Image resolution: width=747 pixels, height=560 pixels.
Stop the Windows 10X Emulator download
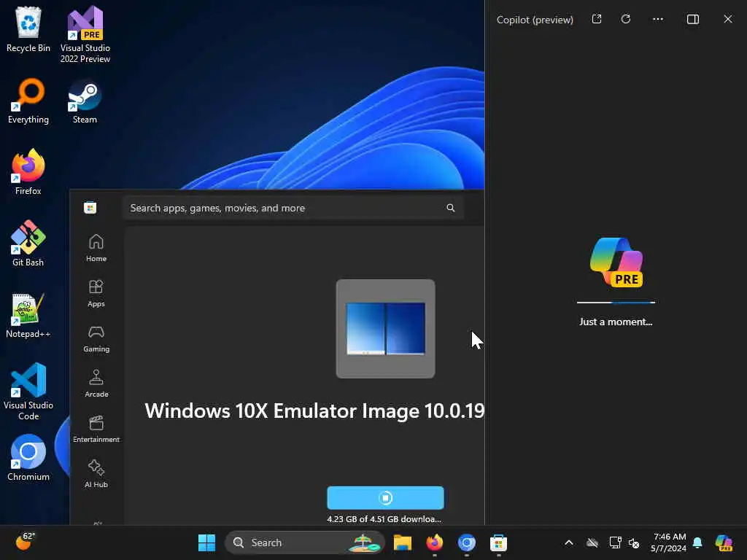pyautogui.click(x=385, y=497)
